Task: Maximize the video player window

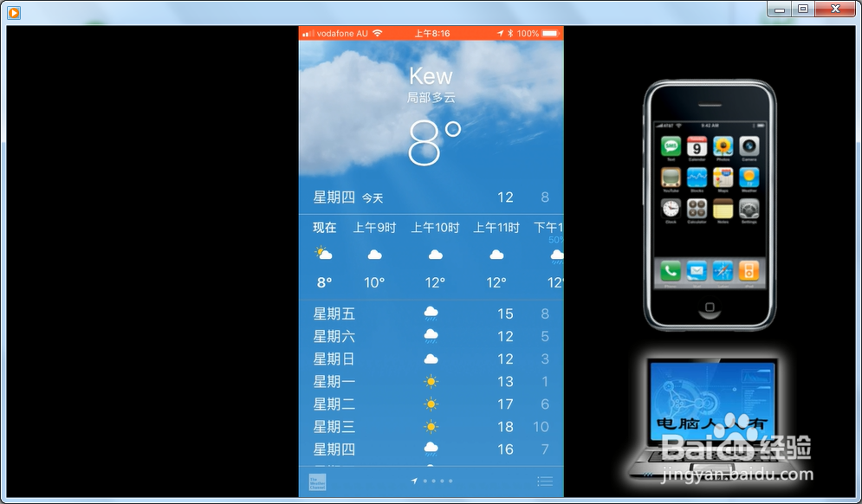Action: click(x=803, y=9)
